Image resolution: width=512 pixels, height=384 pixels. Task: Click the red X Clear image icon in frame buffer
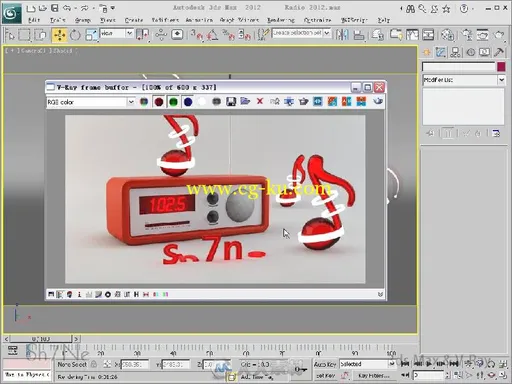pos(260,101)
